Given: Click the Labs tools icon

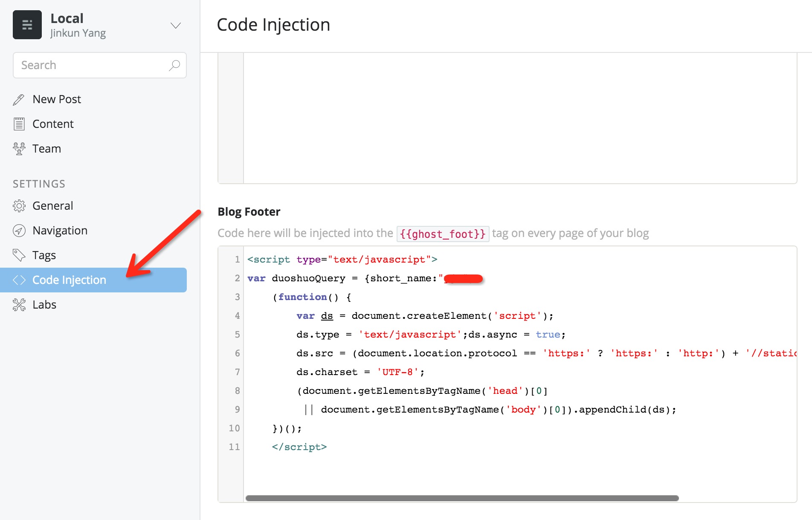Looking at the screenshot, I should [x=19, y=305].
